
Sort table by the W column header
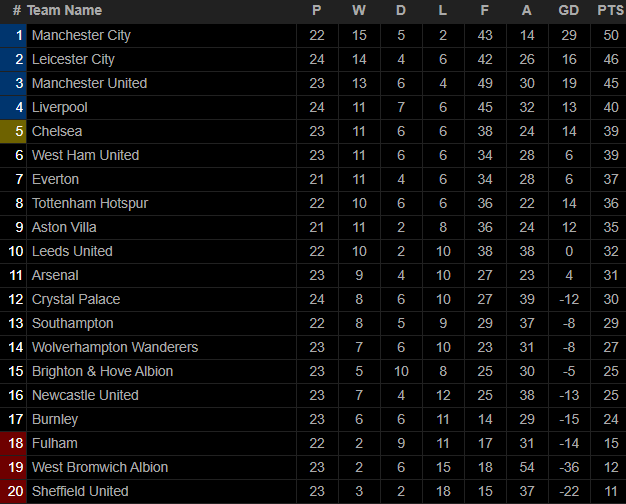359,10
